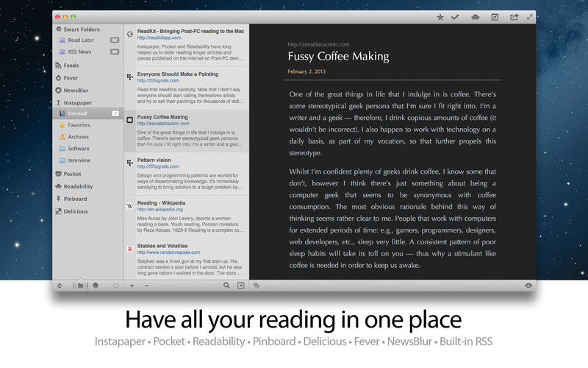Click the search magnifier icon
Image resolution: width=588 pixels, height=368 pixels.
point(226,285)
